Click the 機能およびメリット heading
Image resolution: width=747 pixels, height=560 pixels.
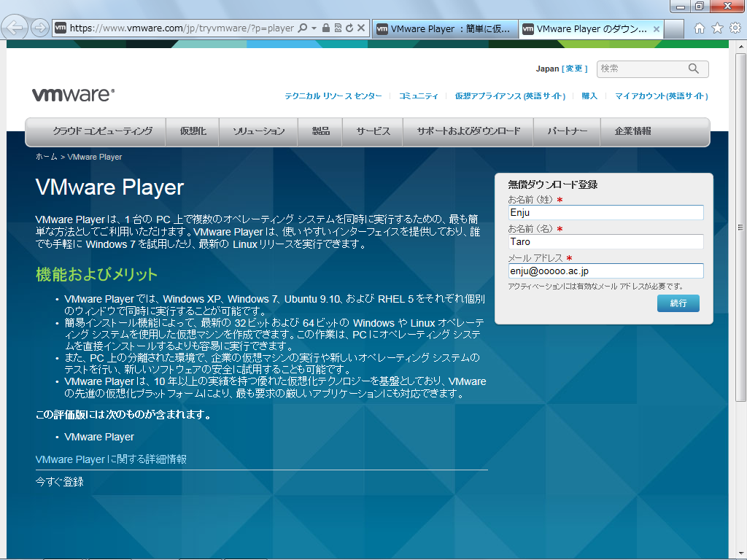(x=96, y=274)
